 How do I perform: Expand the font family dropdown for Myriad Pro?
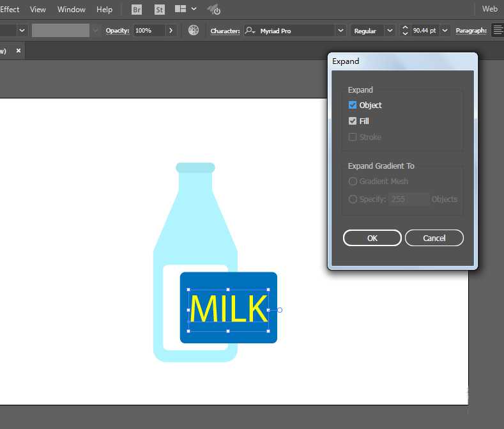click(340, 31)
